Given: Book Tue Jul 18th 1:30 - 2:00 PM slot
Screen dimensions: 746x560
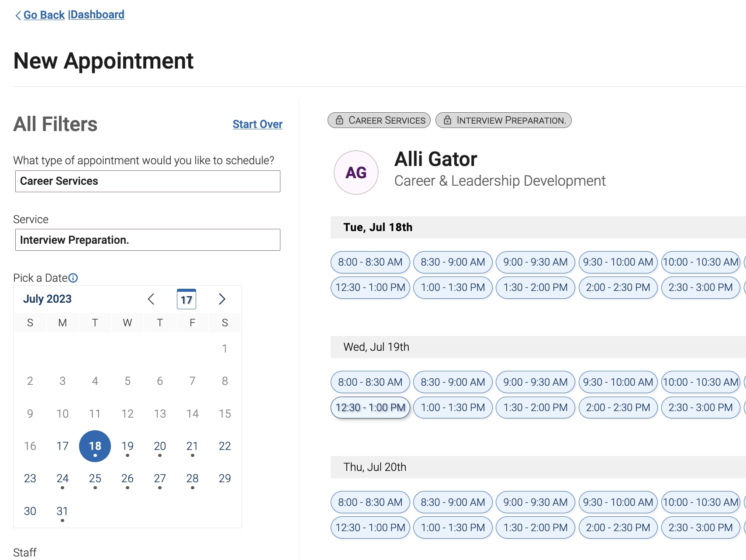Looking at the screenshot, I should click(535, 287).
